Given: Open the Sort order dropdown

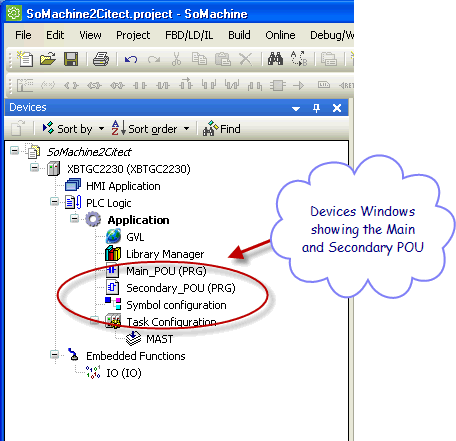Looking at the screenshot, I should coord(150,128).
